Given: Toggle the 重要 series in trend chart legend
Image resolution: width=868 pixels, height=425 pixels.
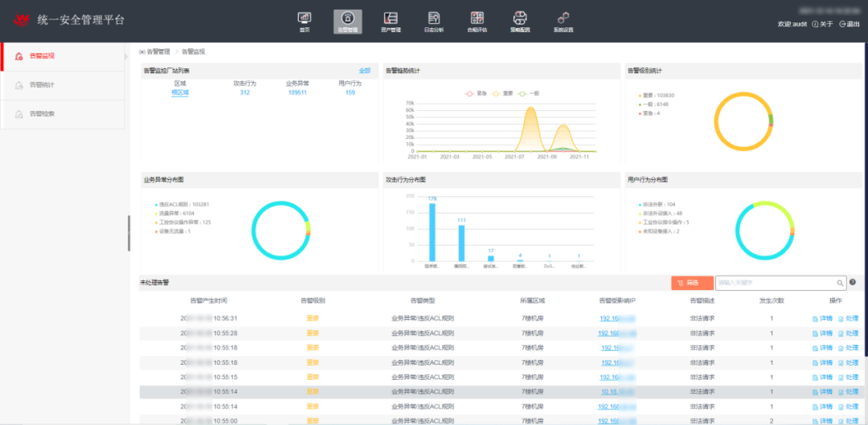Looking at the screenshot, I should pos(502,93).
